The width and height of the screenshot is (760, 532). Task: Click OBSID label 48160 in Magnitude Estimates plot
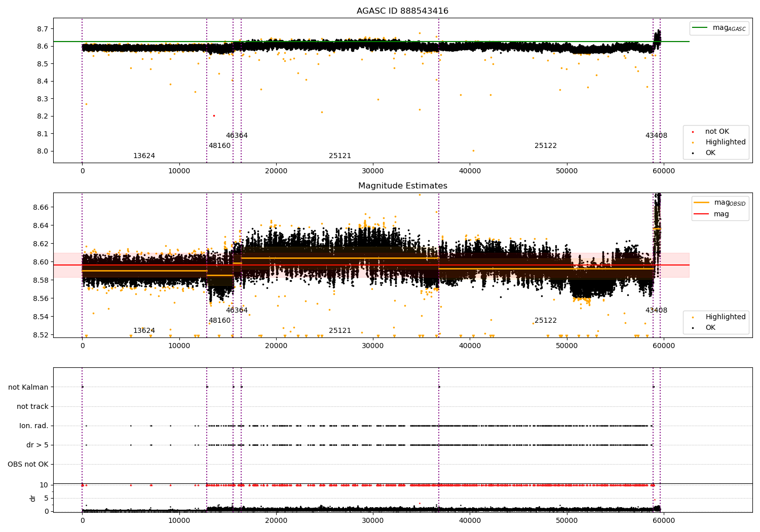[x=219, y=321]
